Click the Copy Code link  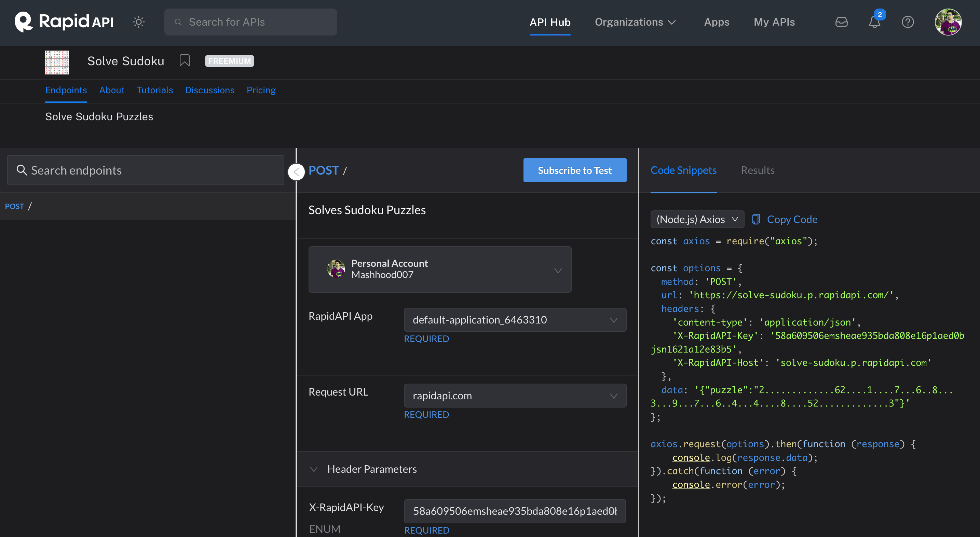(x=792, y=219)
